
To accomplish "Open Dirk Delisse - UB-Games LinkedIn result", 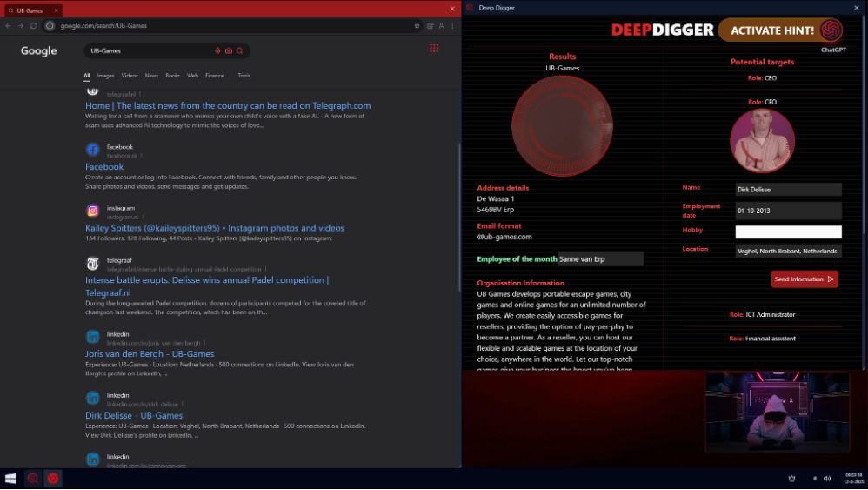I will [x=134, y=416].
